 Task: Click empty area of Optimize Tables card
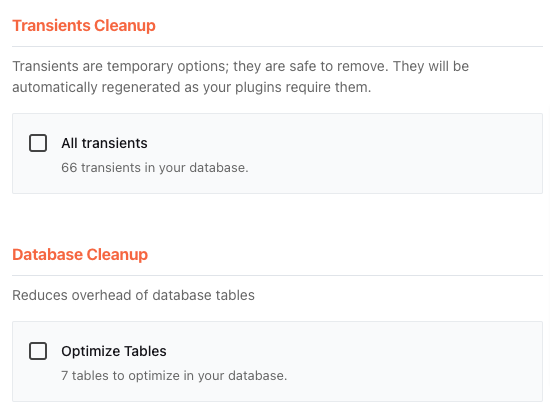click(x=386, y=362)
